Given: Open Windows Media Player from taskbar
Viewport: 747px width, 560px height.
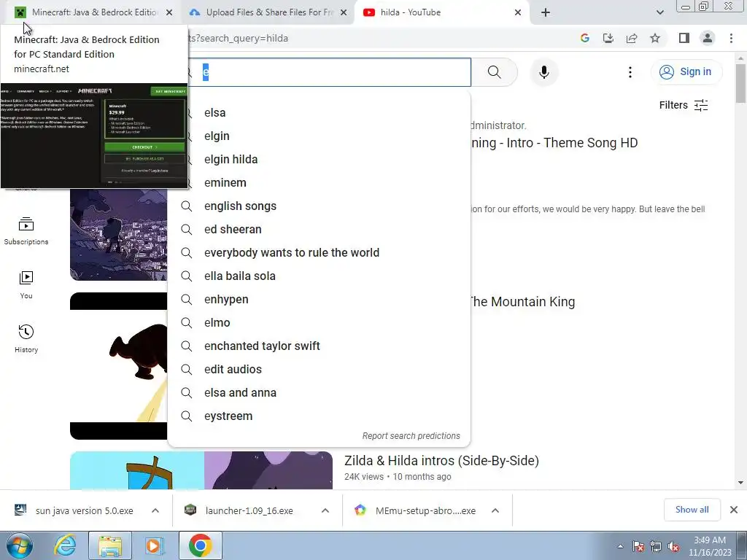Looking at the screenshot, I should pyautogui.click(x=155, y=545).
